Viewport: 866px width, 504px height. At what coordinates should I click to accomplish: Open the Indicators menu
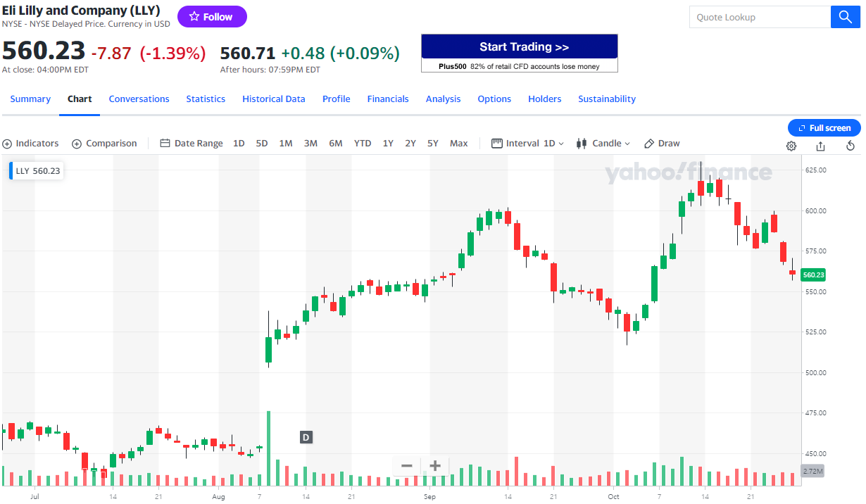pyautogui.click(x=30, y=143)
